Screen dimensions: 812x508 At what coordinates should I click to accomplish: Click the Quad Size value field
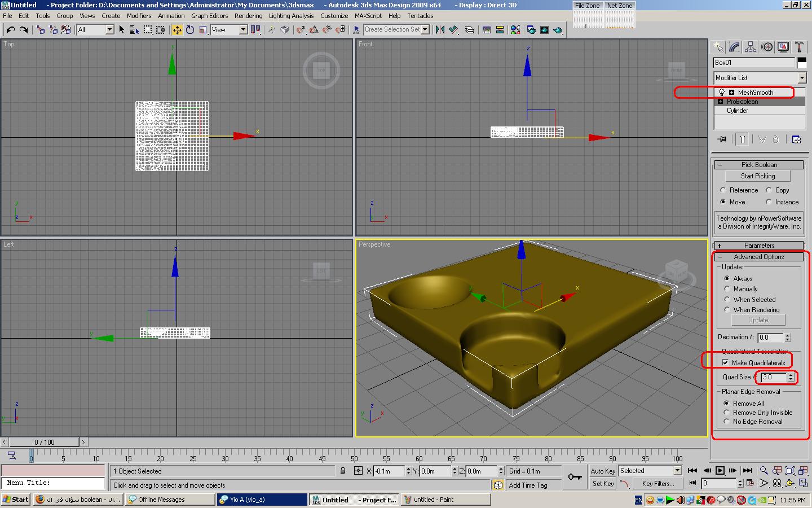pos(773,377)
